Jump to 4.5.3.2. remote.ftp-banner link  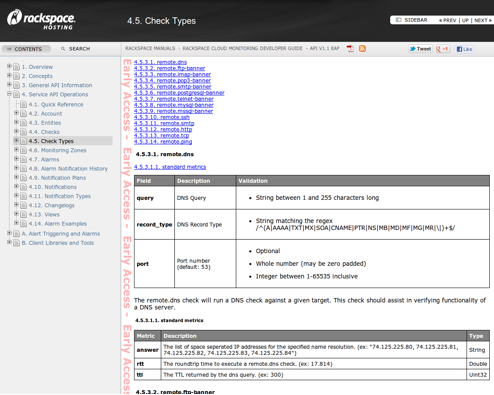170,68
